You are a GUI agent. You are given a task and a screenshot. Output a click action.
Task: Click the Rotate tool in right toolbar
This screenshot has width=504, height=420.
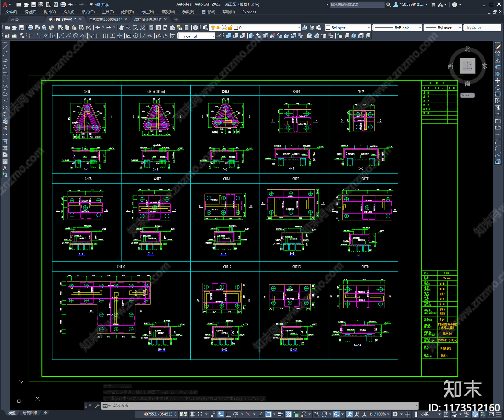point(498,87)
